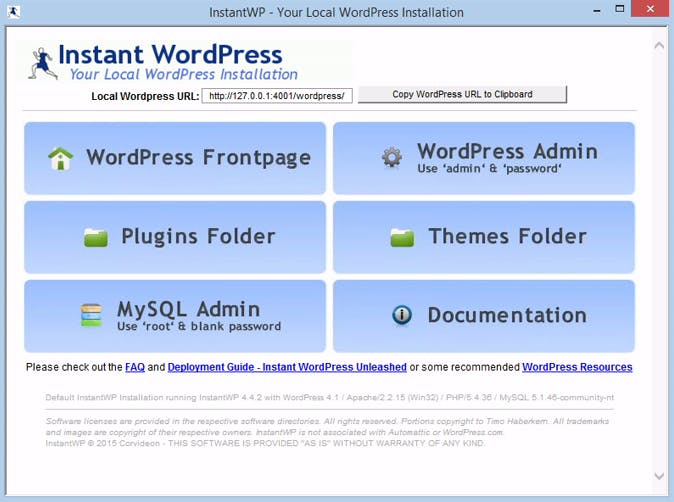Click the gear icon beside WordPress Admin
The image size is (674, 502).
point(392,158)
